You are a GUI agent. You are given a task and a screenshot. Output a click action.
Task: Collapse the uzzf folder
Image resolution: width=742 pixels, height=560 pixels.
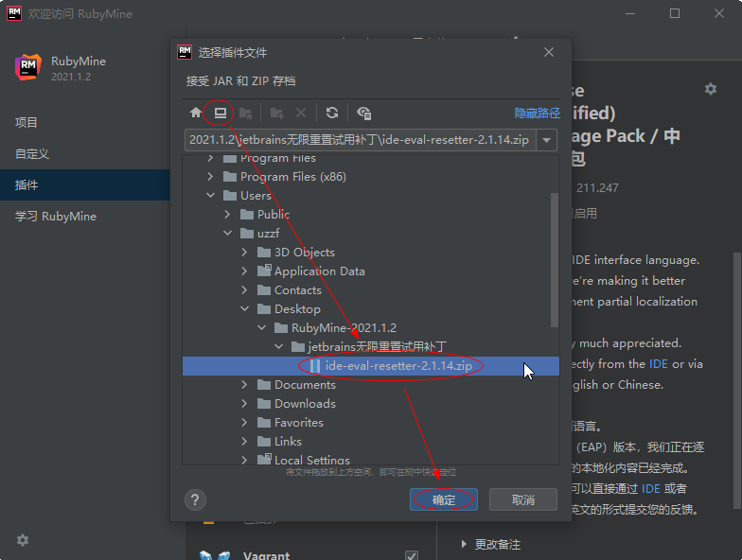227,233
